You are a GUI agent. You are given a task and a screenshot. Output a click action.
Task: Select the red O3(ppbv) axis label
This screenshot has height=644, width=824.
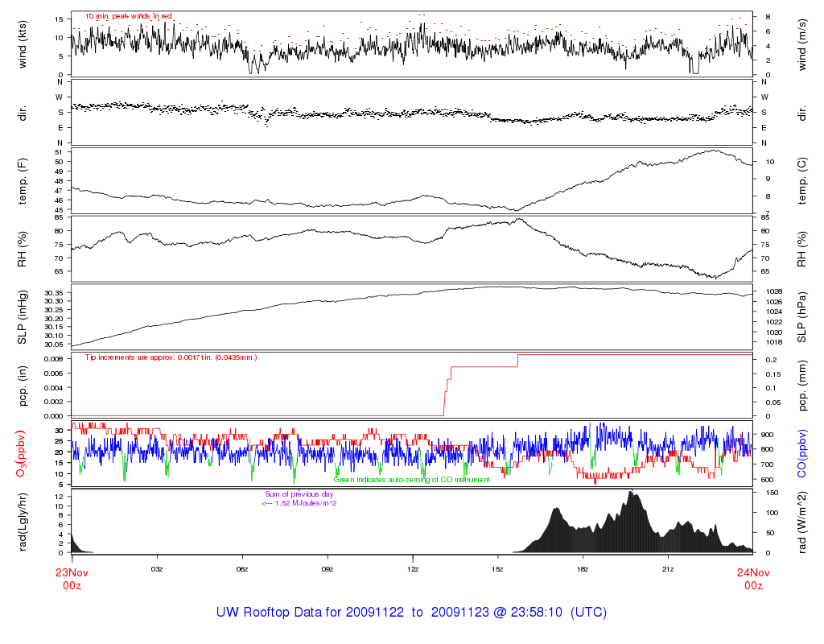(x=23, y=452)
